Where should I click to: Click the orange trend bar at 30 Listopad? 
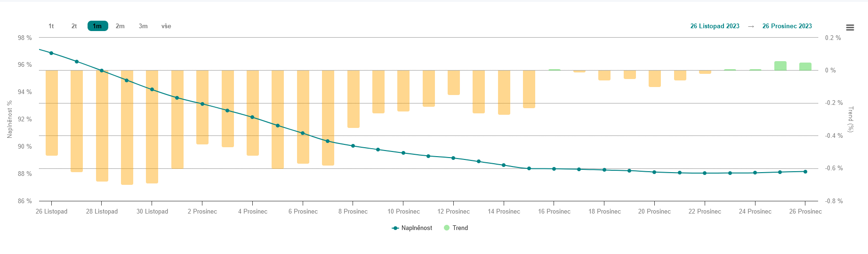152,127
